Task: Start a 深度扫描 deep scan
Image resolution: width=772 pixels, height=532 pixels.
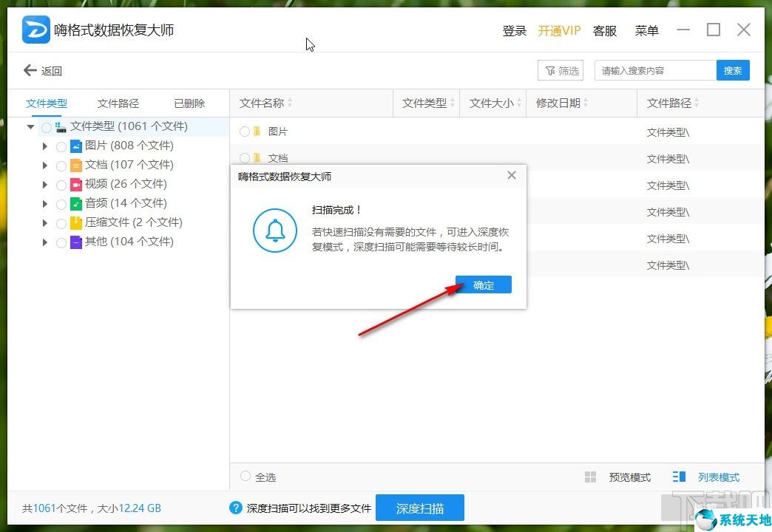Action: click(420, 508)
